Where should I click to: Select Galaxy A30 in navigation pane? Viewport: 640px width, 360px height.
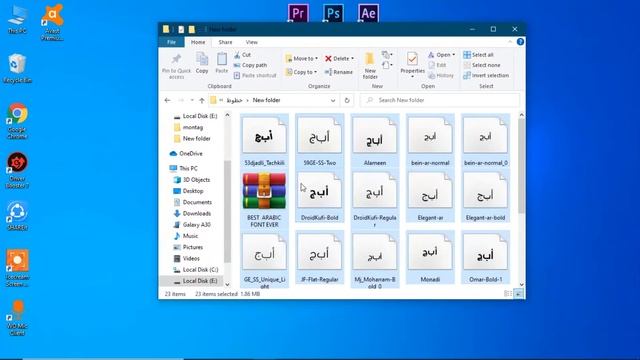click(x=191, y=224)
